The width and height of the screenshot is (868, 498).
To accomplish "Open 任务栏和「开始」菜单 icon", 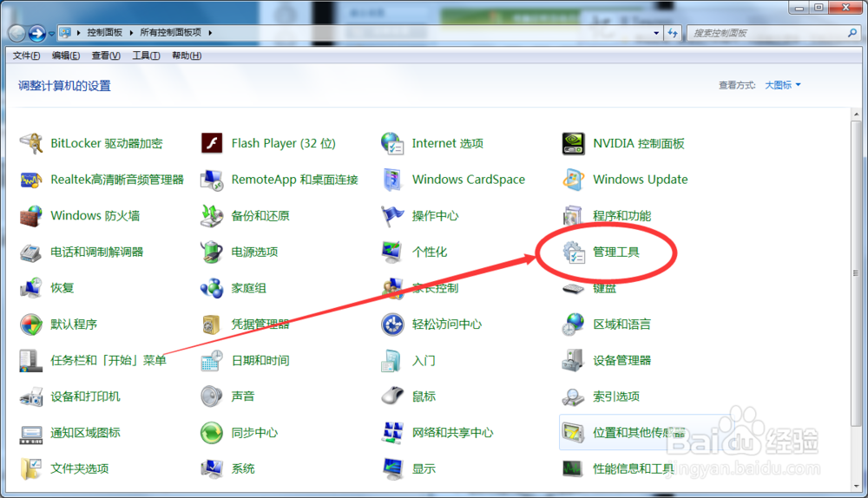I will pos(31,361).
